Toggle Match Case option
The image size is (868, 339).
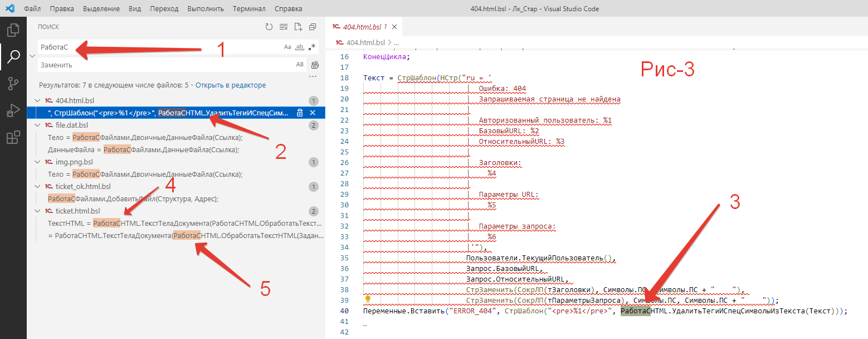click(287, 47)
